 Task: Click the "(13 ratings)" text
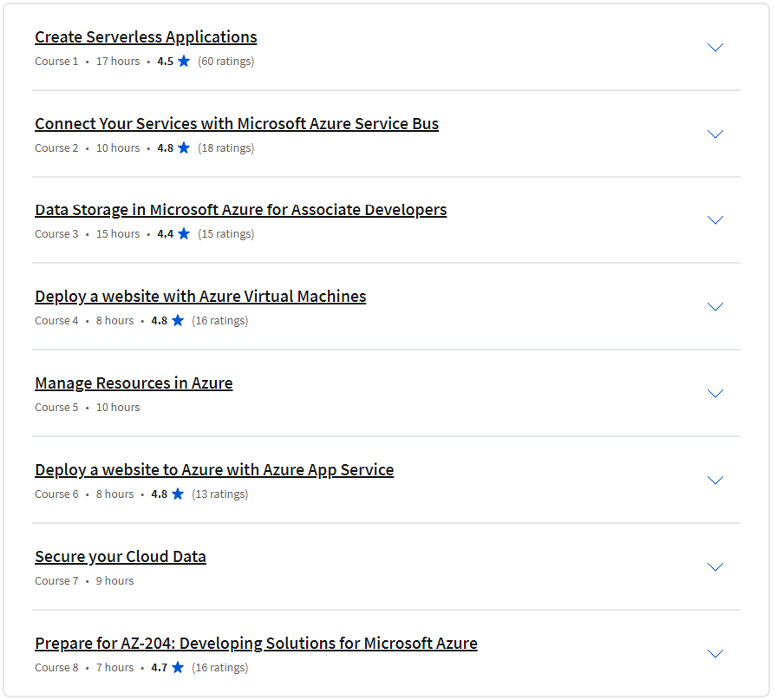[220, 494]
